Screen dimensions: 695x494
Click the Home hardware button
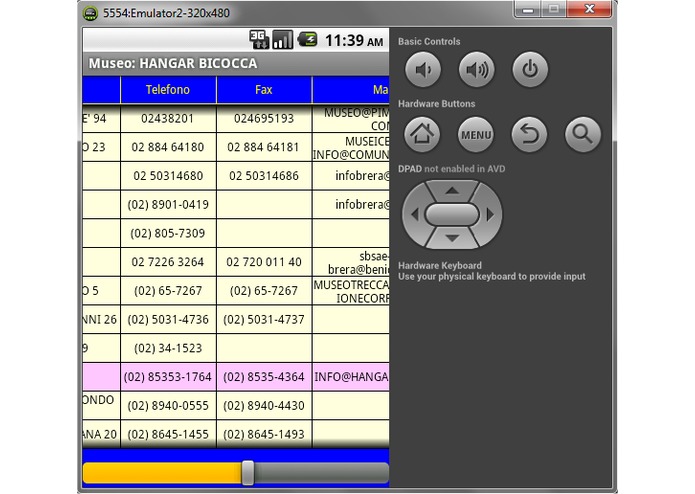point(422,134)
